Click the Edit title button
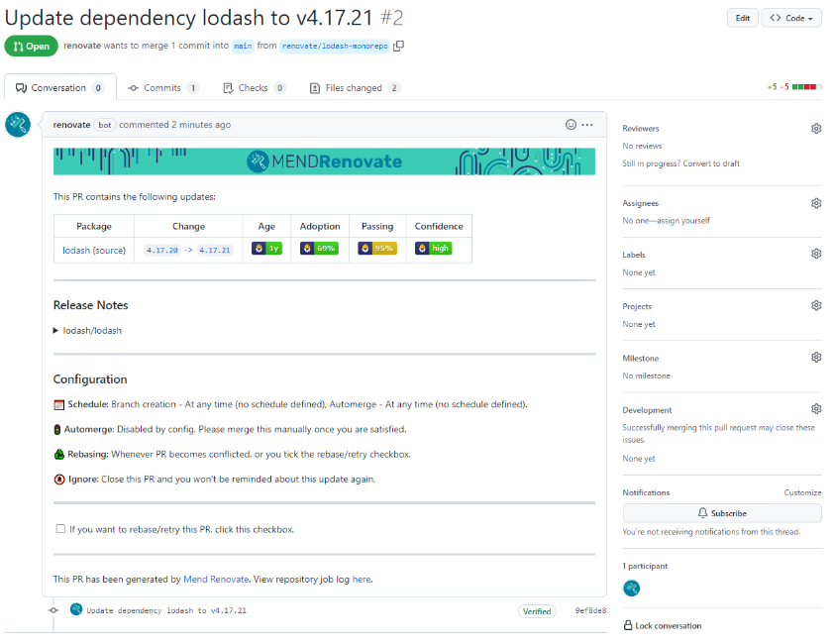834x644 pixels. pos(743,18)
